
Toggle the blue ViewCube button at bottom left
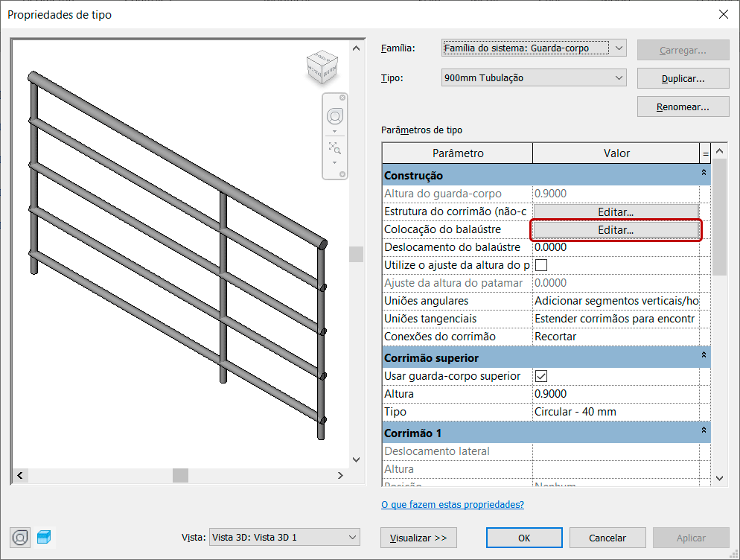pyautogui.click(x=44, y=537)
